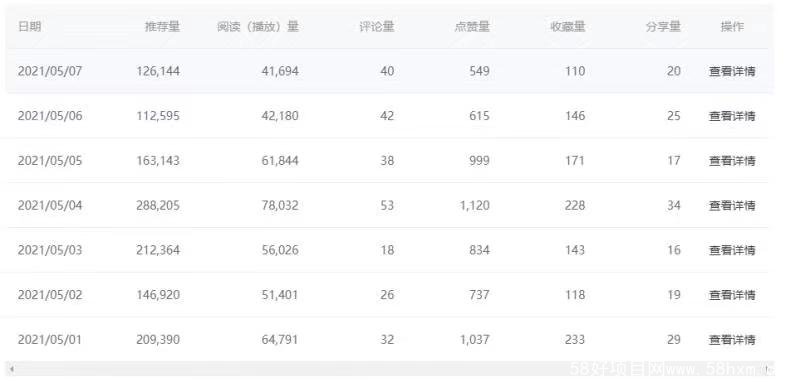Click recommendation value 146,920
800x382 pixels.
click(x=158, y=295)
